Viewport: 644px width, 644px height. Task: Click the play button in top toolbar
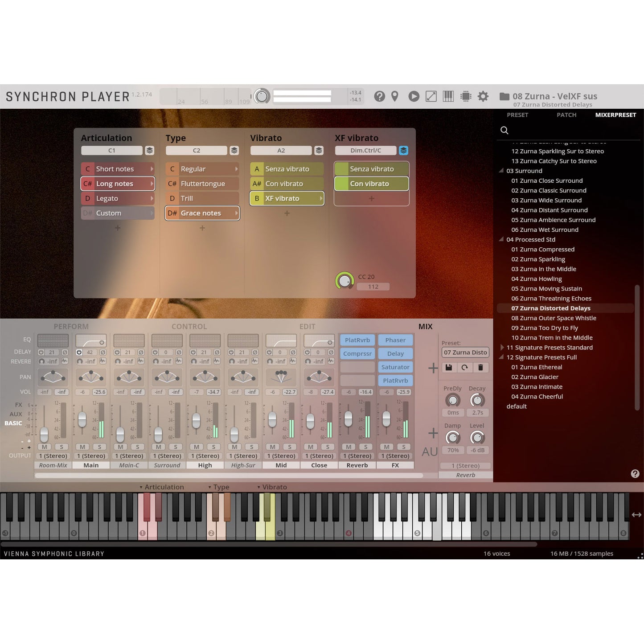(414, 96)
